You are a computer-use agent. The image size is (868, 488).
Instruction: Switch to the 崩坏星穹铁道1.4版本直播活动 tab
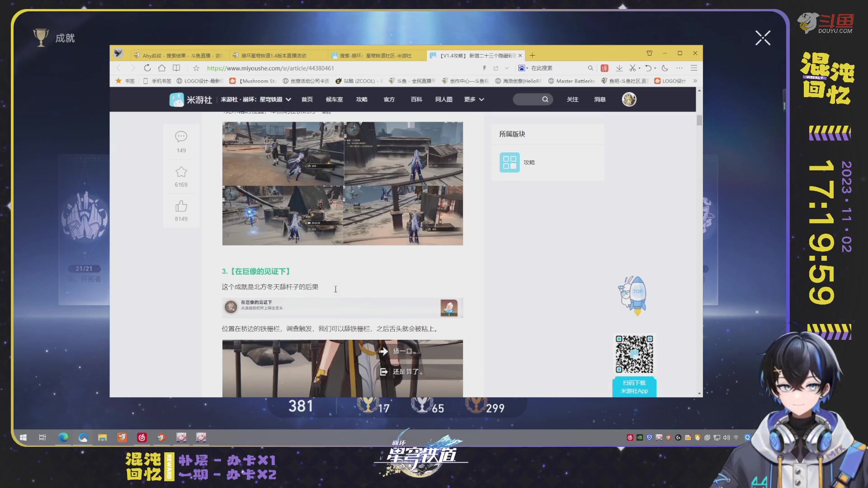point(278,56)
